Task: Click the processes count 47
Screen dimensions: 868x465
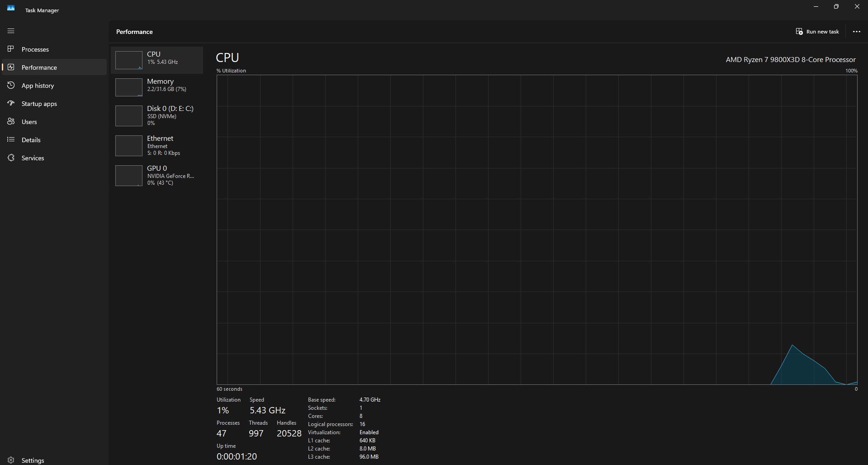Action: click(x=222, y=433)
